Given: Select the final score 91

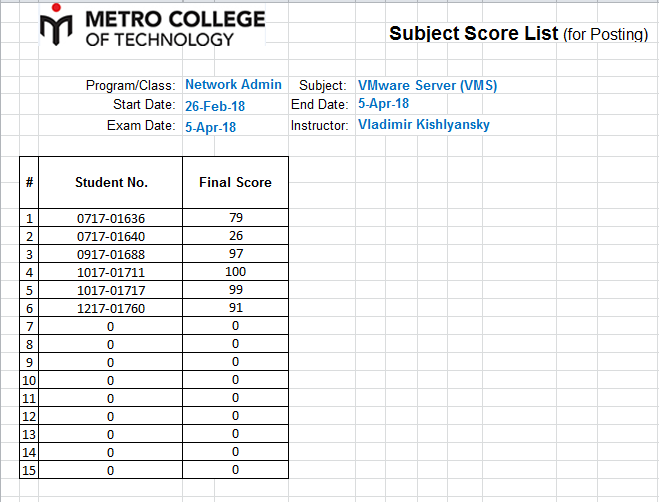Looking at the screenshot, I should point(235,308).
